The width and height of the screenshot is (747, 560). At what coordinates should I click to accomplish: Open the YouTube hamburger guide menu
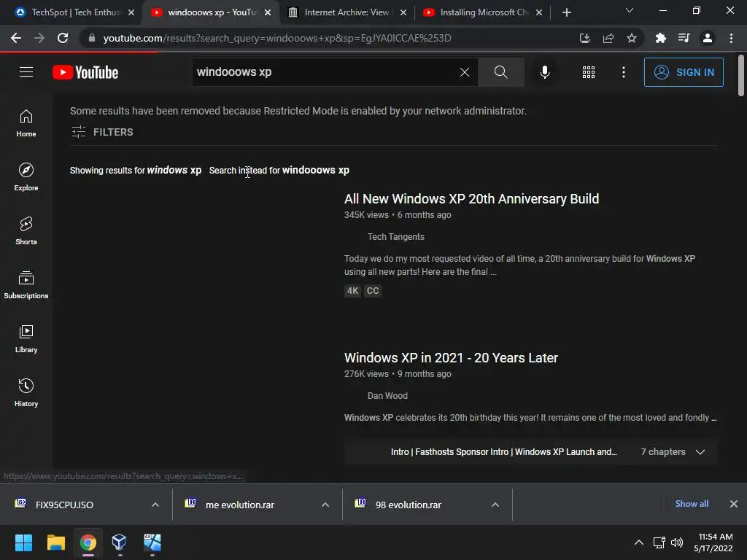tap(26, 72)
